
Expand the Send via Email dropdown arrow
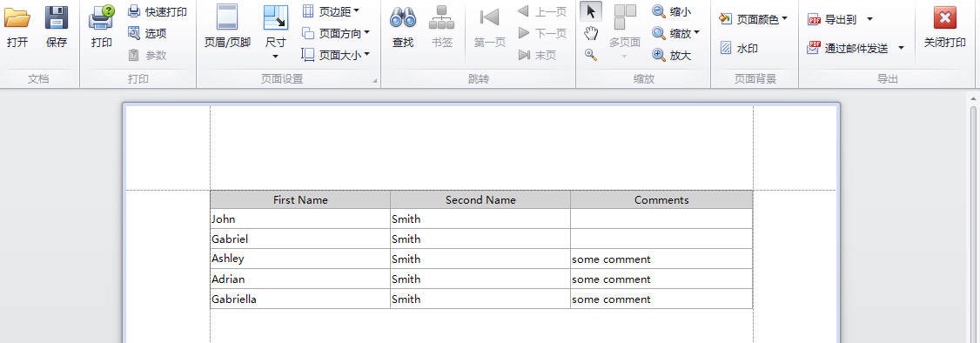point(901,48)
